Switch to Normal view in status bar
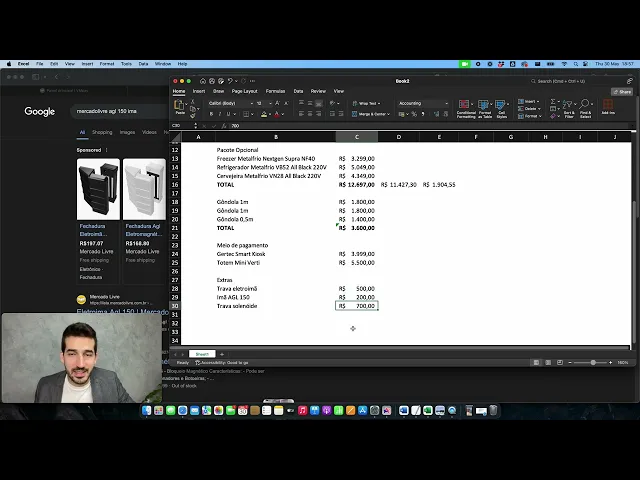The image size is (640, 480). coord(536,362)
